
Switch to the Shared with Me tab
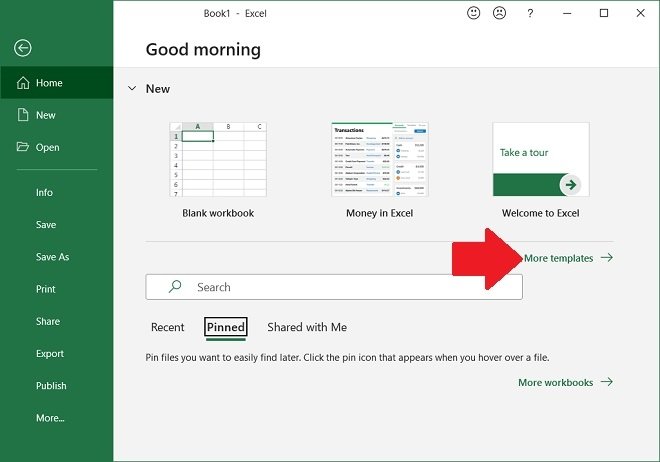point(307,327)
